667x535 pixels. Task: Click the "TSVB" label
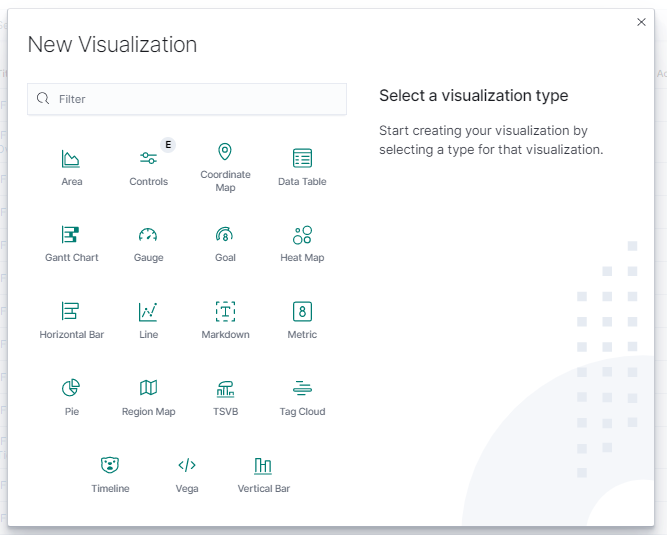(225, 412)
